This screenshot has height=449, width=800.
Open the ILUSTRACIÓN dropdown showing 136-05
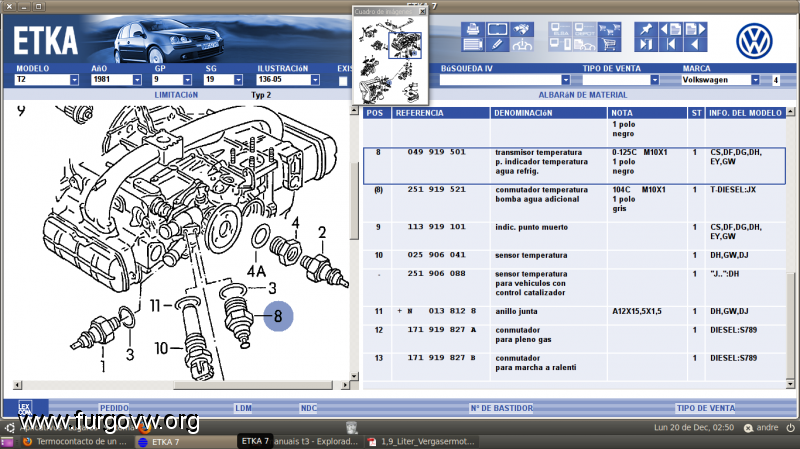tap(315, 80)
